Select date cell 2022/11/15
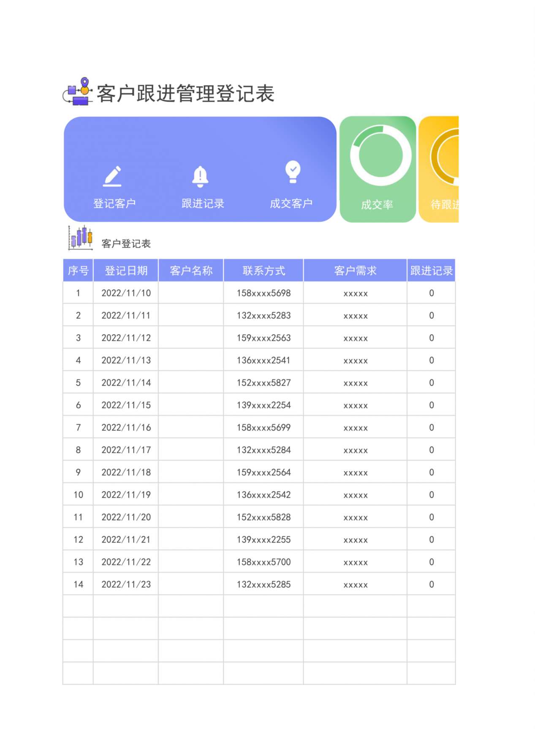This screenshot has height=756, width=535. (x=126, y=405)
